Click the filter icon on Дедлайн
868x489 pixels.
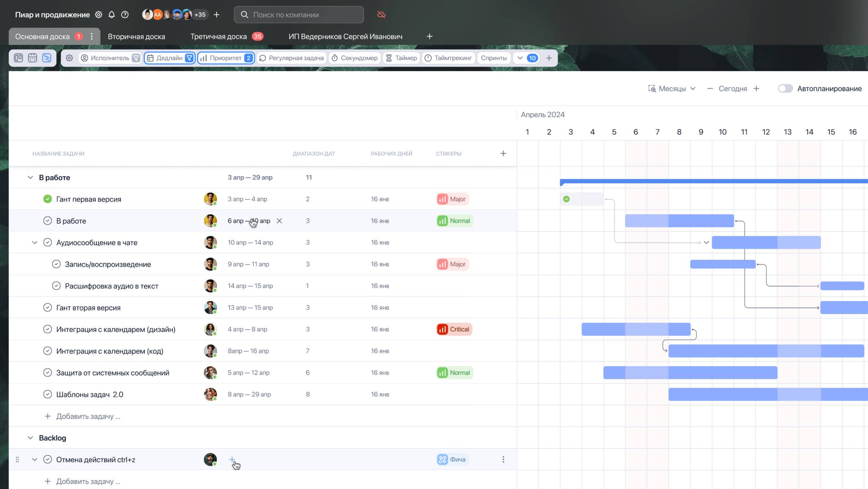point(189,58)
